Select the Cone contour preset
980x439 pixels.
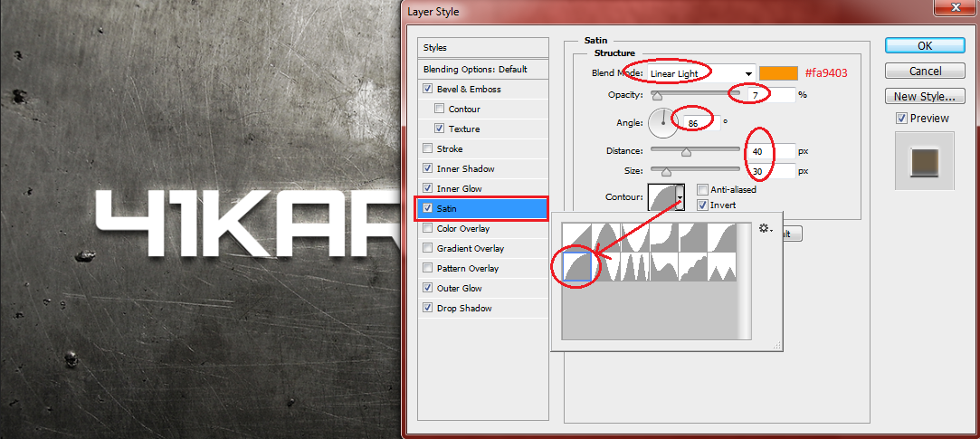(x=605, y=238)
